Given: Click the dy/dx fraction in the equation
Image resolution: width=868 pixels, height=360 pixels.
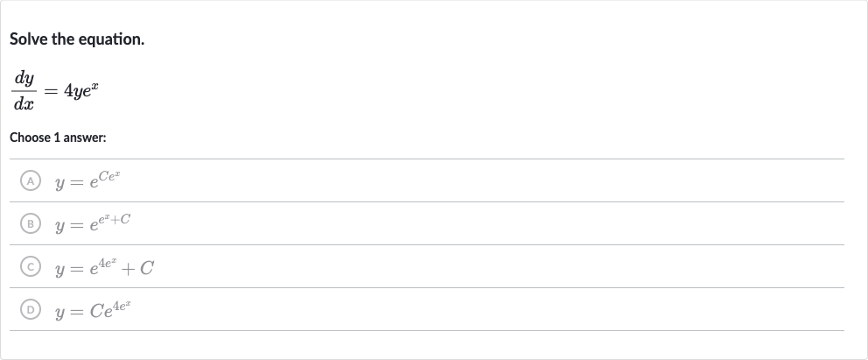Looking at the screenshot, I should [x=24, y=91].
